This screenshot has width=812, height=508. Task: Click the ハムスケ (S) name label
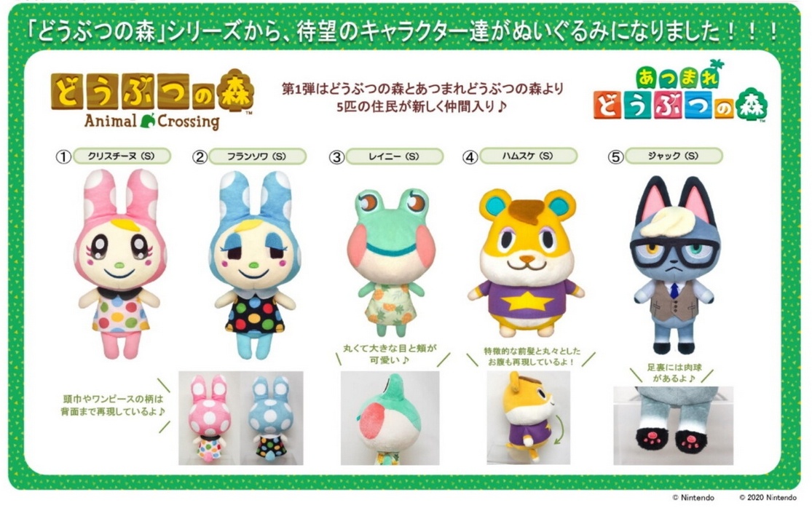tap(528, 156)
